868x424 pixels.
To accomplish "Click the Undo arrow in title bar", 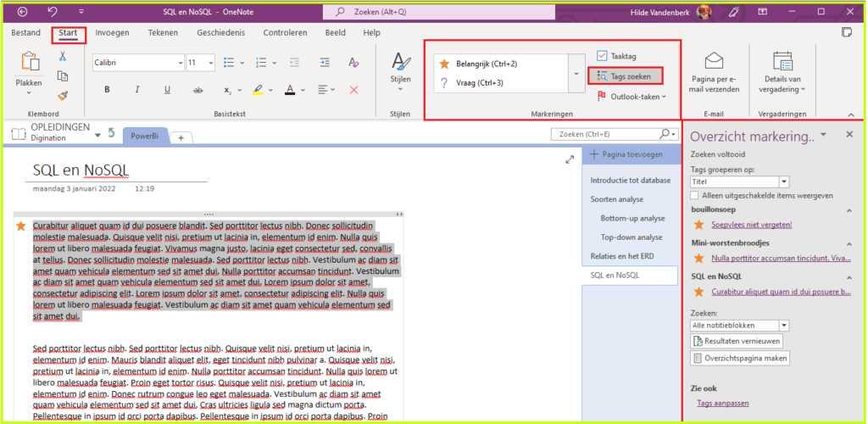I will (x=53, y=12).
